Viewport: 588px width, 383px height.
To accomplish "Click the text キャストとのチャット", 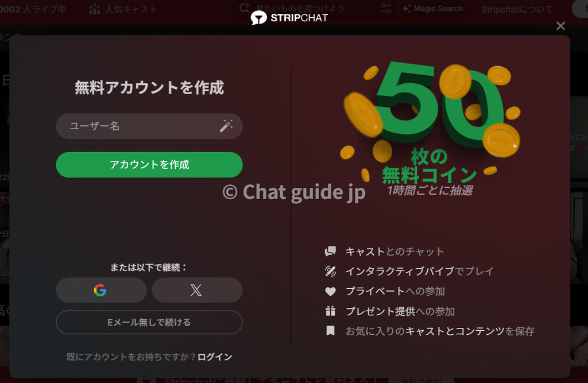I will click(395, 252).
